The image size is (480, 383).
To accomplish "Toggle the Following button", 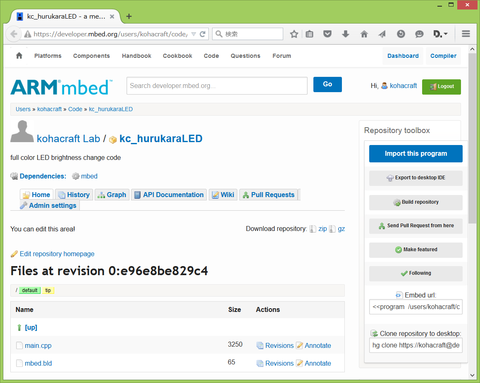I will point(416,273).
